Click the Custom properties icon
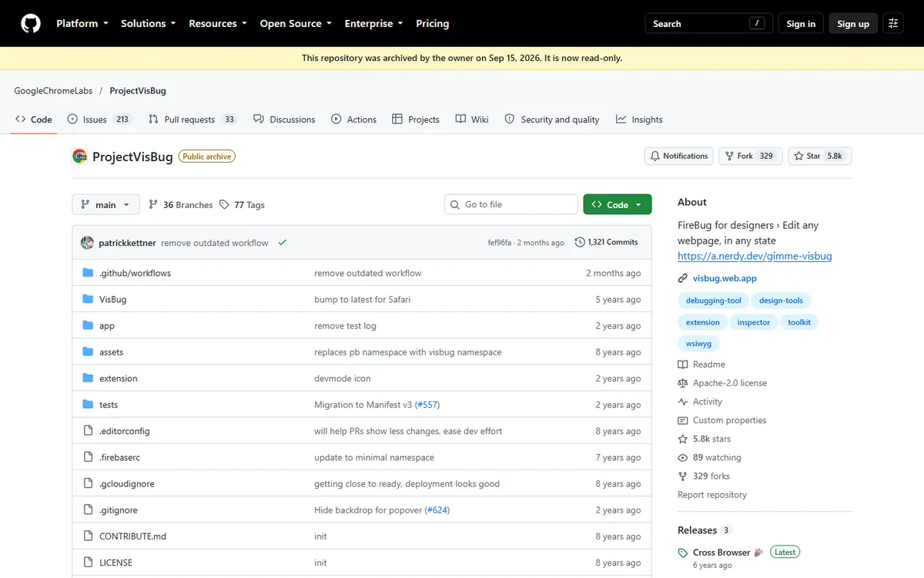 click(682, 420)
